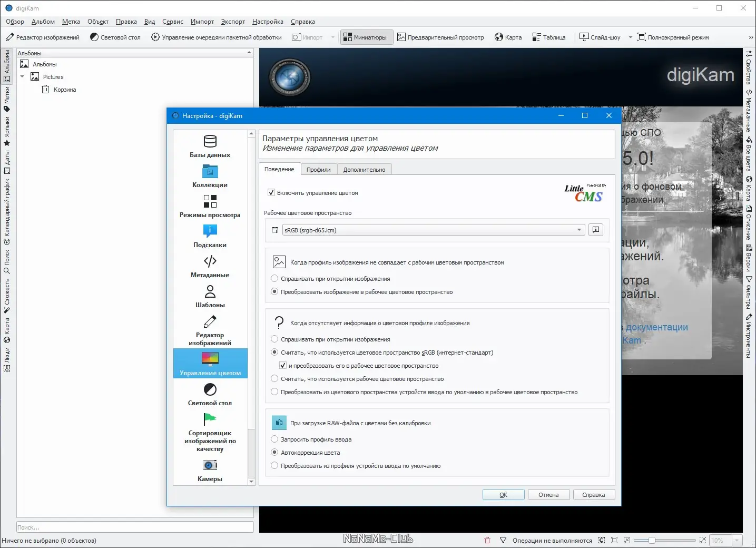Screen dimensions: 756x548
Task: Open the Метки left sidebar tab
Action: [7, 99]
